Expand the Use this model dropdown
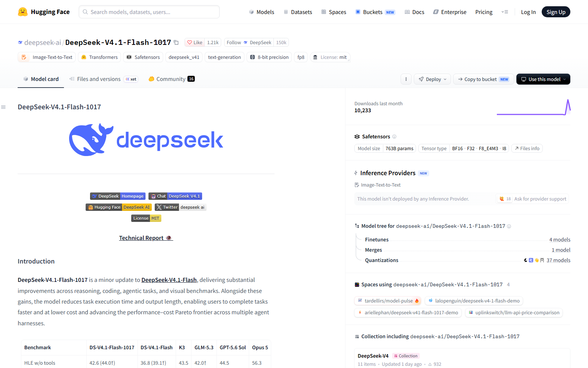This screenshot has width=588, height=368. point(543,79)
